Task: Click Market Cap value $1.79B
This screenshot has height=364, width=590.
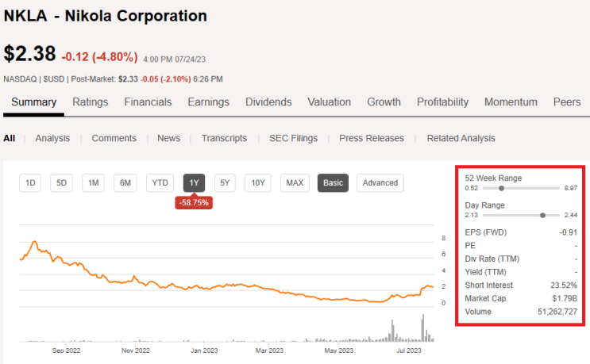Action: click(x=565, y=298)
